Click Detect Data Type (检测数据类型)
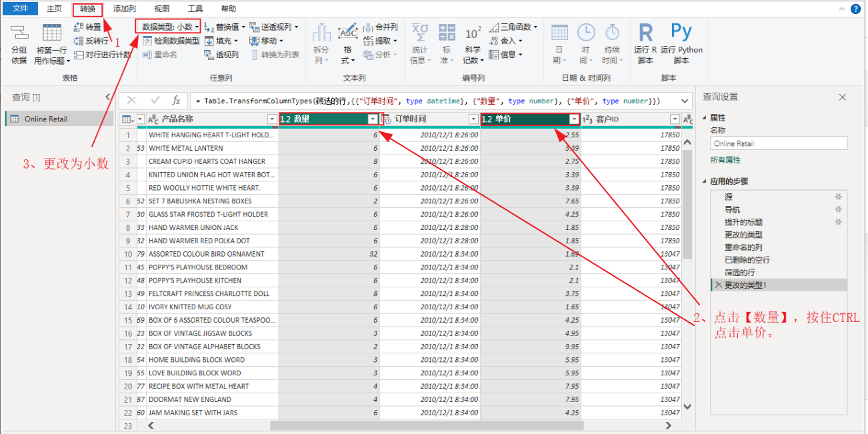868x434 pixels. tap(170, 41)
